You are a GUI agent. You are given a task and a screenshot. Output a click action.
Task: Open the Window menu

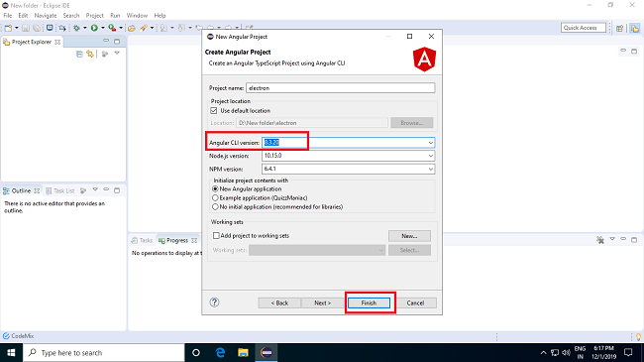[137, 16]
